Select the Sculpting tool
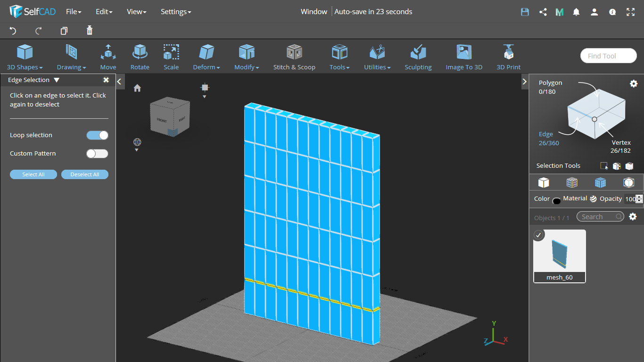This screenshot has height=362, width=644. (x=418, y=57)
